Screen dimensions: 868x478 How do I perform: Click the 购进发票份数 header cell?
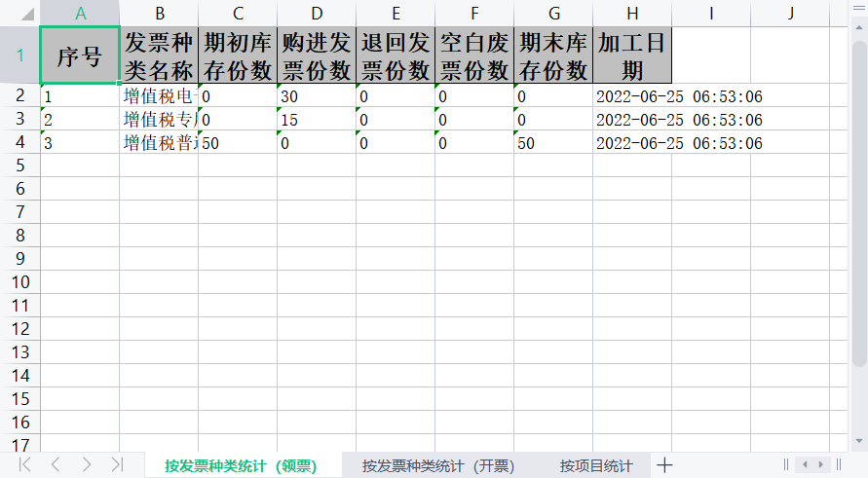point(317,55)
